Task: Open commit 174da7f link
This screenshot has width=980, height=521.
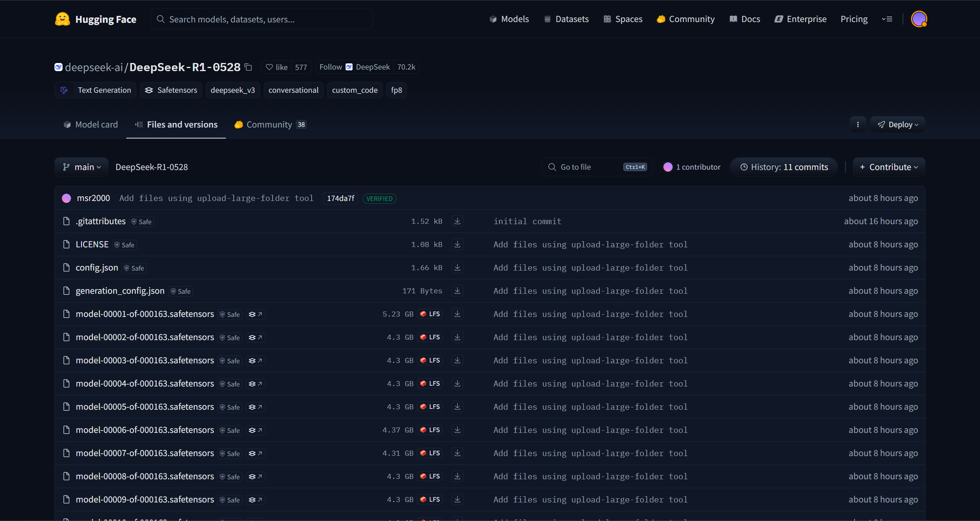Action: tap(340, 198)
